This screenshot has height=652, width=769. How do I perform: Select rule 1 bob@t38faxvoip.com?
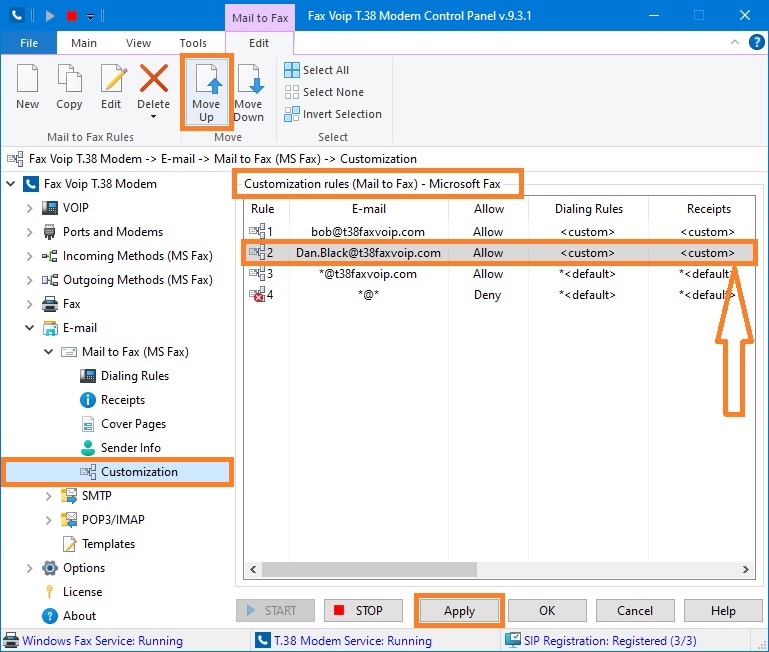click(499, 232)
